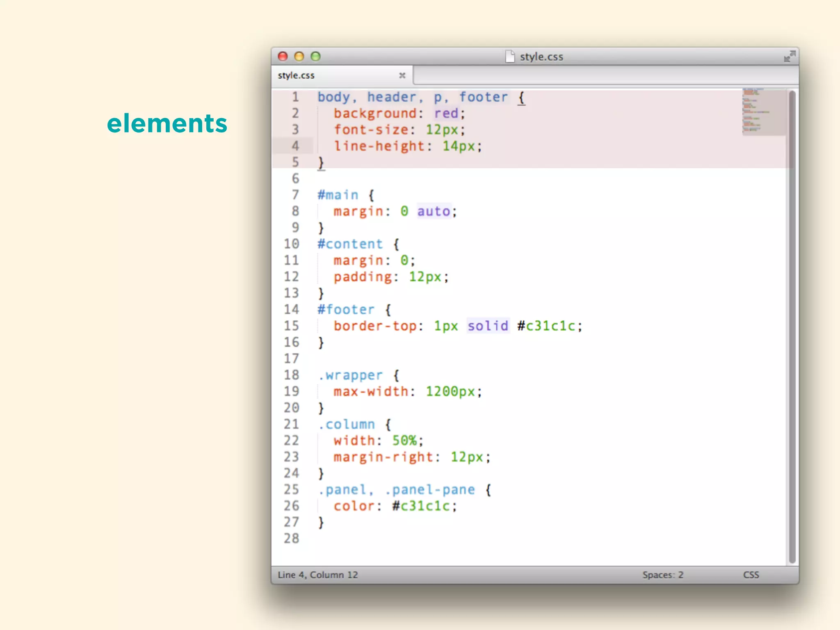Viewport: 840px width, 630px height.
Task: Click the yellow minimize window button
Action: 299,57
